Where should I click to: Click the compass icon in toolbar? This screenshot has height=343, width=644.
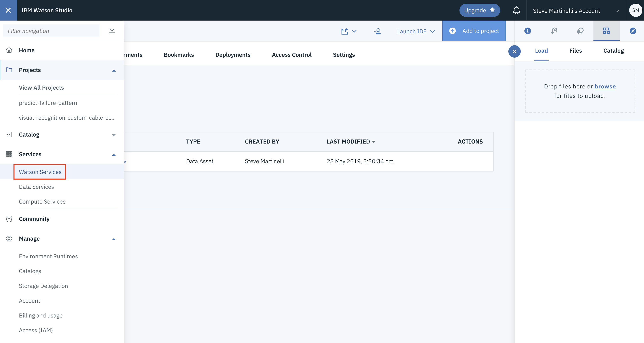[x=632, y=31]
